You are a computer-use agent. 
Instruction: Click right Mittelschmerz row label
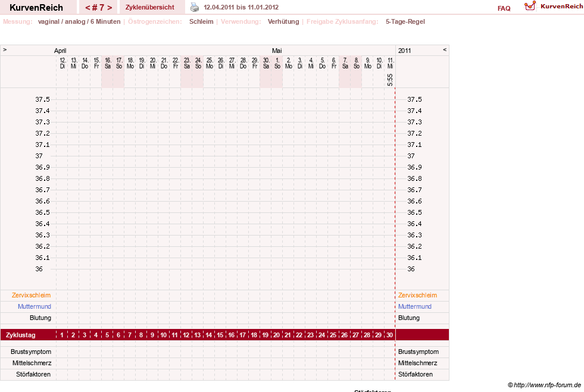417,363
